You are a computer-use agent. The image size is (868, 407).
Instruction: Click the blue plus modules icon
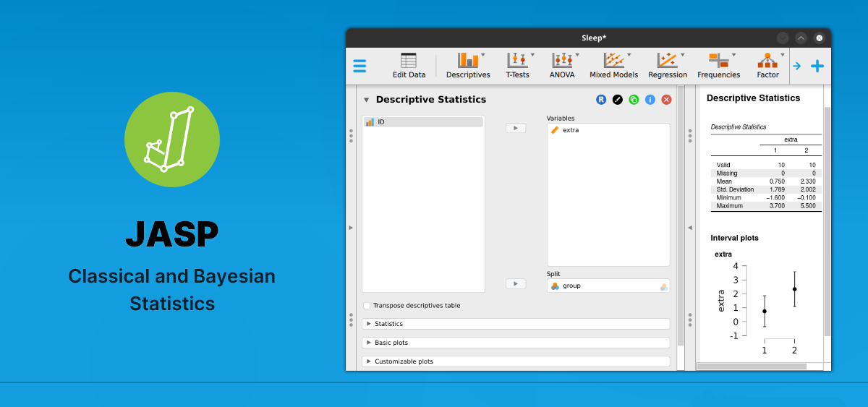click(817, 67)
